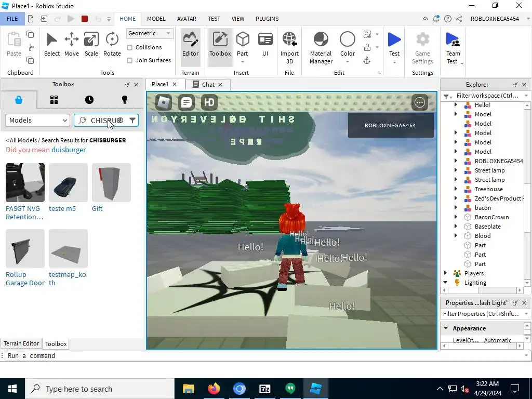Collapse the Lighting tree node
Image resolution: width=532 pixels, height=399 pixels.
pyautogui.click(x=445, y=282)
